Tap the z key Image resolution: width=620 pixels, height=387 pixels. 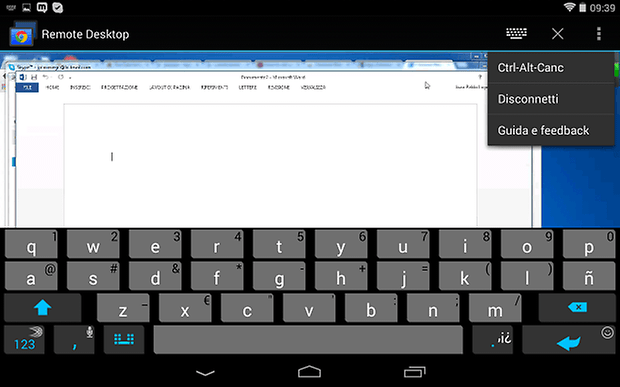tap(123, 308)
